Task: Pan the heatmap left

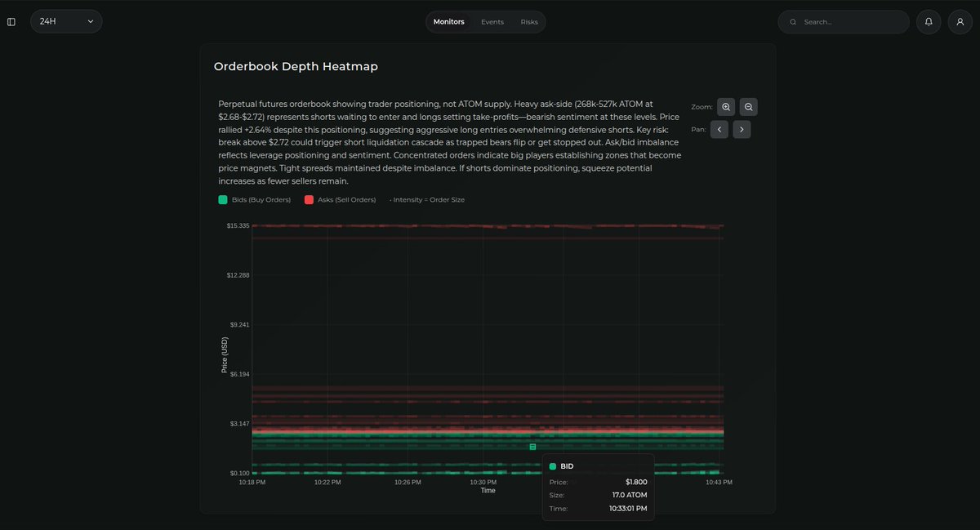Action: pyautogui.click(x=719, y=129)
